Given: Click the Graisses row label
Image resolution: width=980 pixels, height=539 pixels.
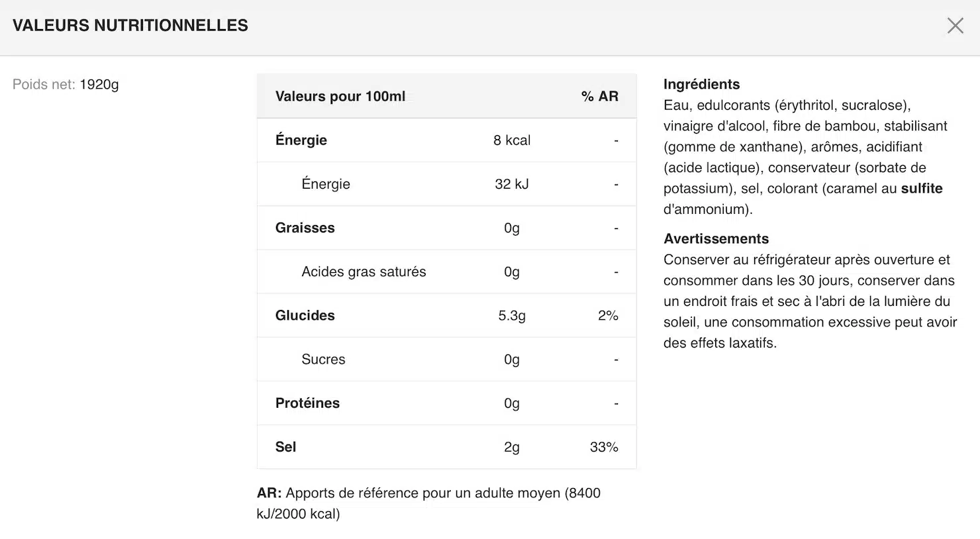Looking at the screenshot, I should [x=305, y=228].
